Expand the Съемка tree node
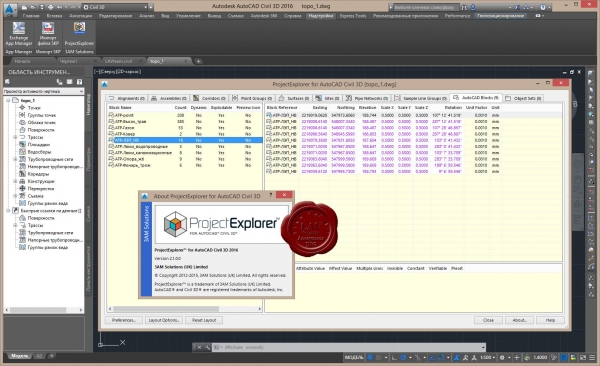This screenshot has width=600, height=366. pos(15,196)
